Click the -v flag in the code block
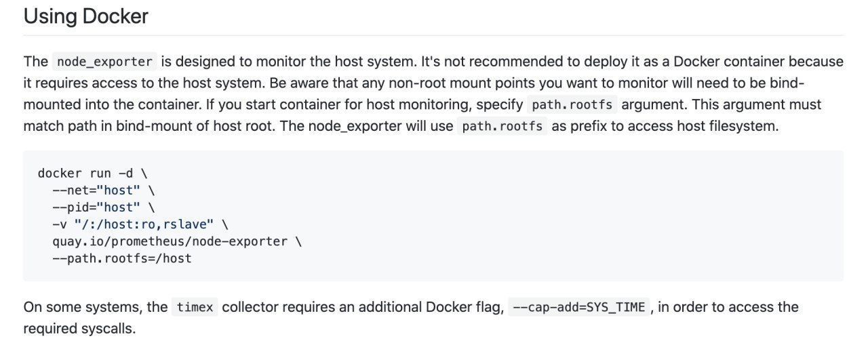 59,224
